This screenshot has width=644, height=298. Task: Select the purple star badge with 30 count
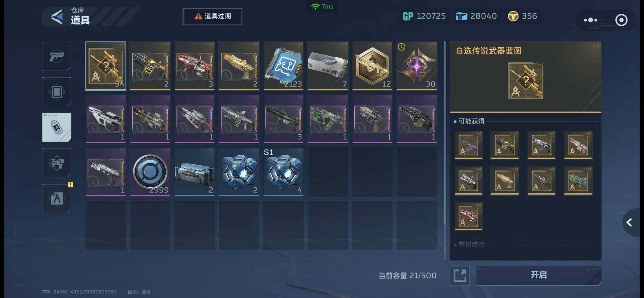click(x=417, y=66)
